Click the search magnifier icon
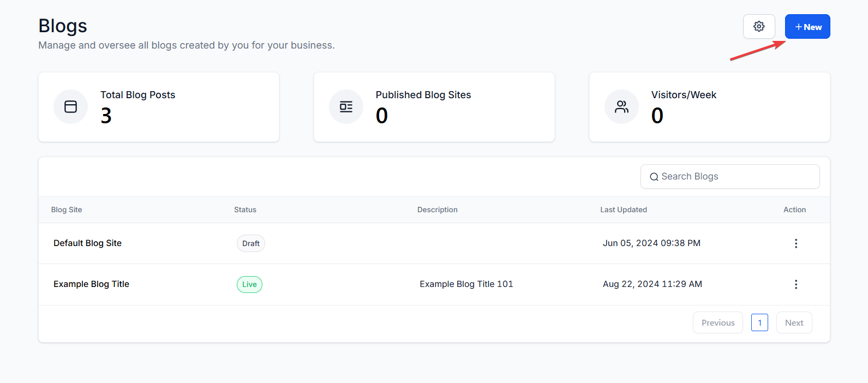The width and height of the screenshot is (868, 383). coord(654,177)
